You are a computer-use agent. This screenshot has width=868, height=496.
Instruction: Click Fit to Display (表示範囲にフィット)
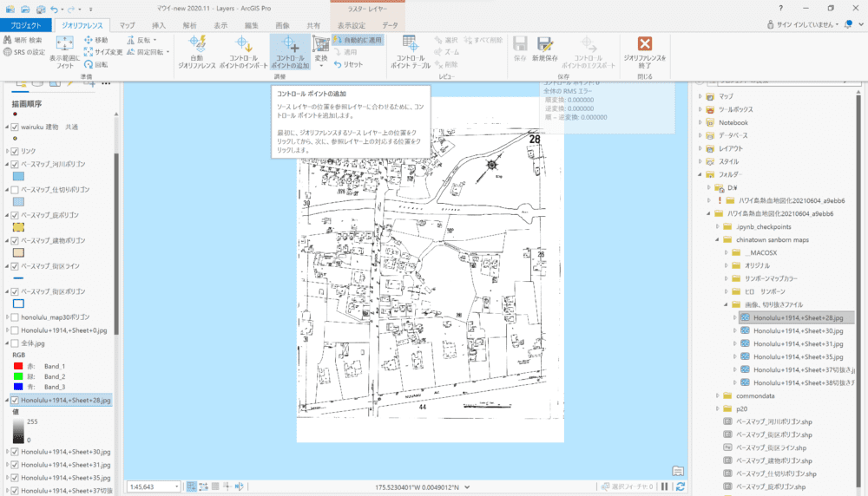(x=65, y=51)
